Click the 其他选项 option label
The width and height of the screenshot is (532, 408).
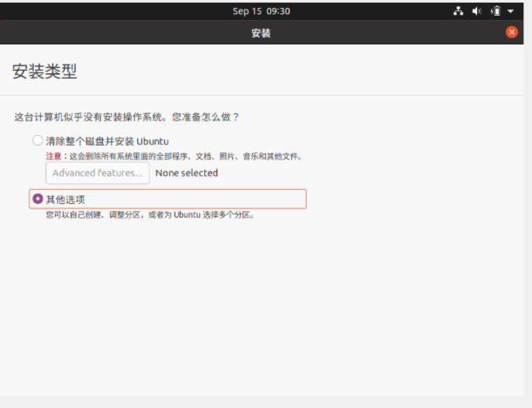[65, 200]
